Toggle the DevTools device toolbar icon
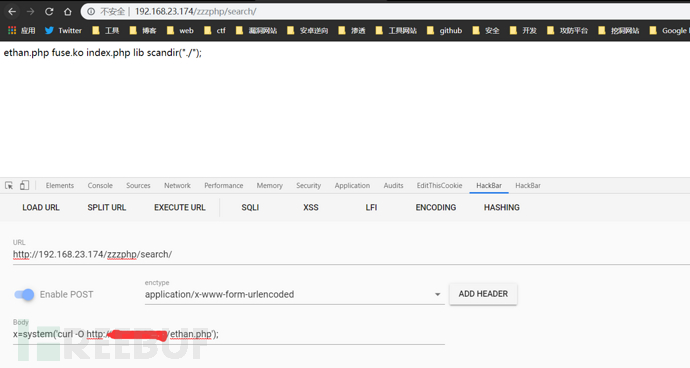690x368 pixels. pos(24,185)
